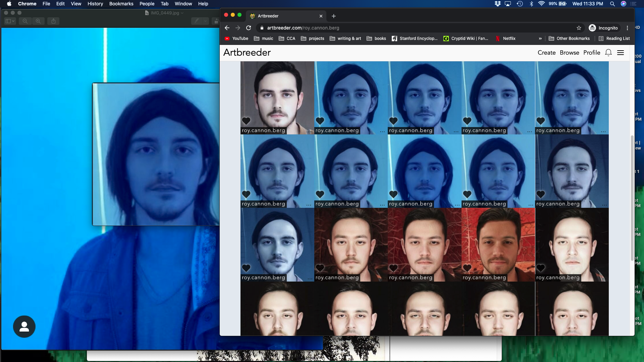Click the Create link on Artbreeder
Screen dimensions: 644x362
coord(546,53)
